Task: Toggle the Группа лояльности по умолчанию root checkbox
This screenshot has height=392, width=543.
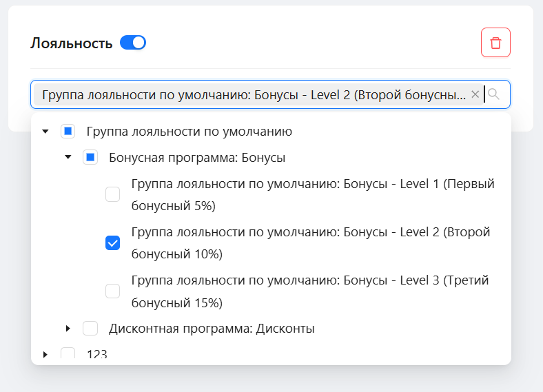Action: tap(68, 131)
